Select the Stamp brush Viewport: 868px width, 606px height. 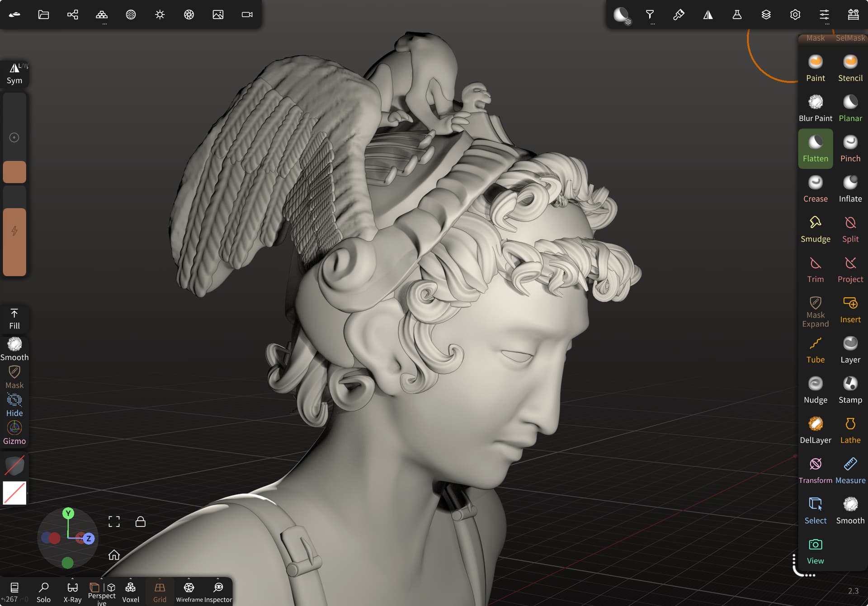[850, 390]
